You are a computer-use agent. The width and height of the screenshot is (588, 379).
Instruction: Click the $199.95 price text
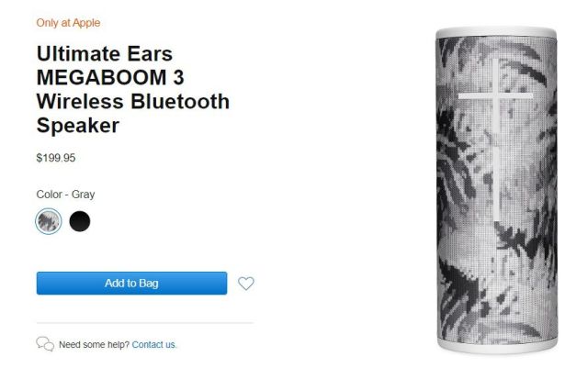[x=56, y=158]
